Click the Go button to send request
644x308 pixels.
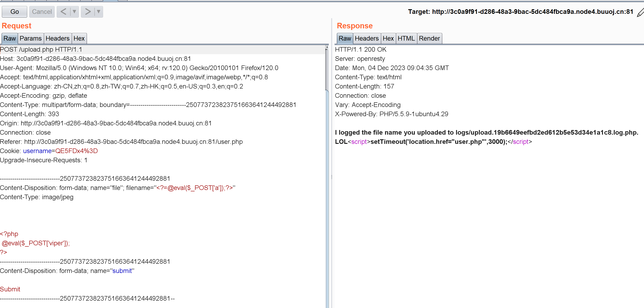tap(15, 12)
